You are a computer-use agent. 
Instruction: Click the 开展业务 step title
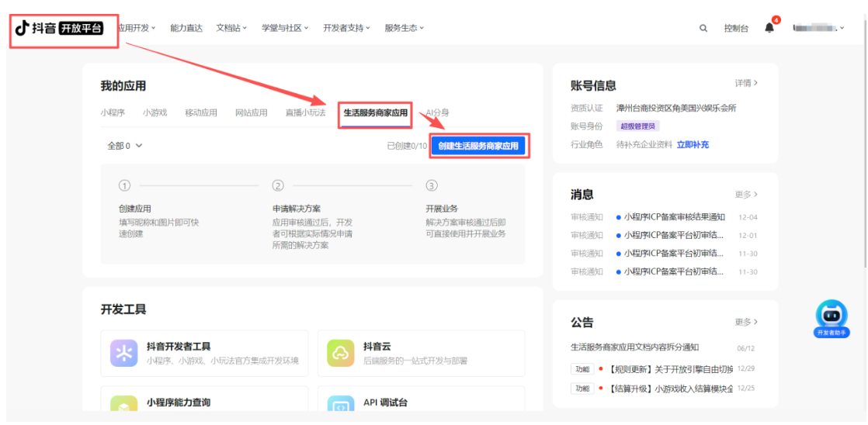442,209
